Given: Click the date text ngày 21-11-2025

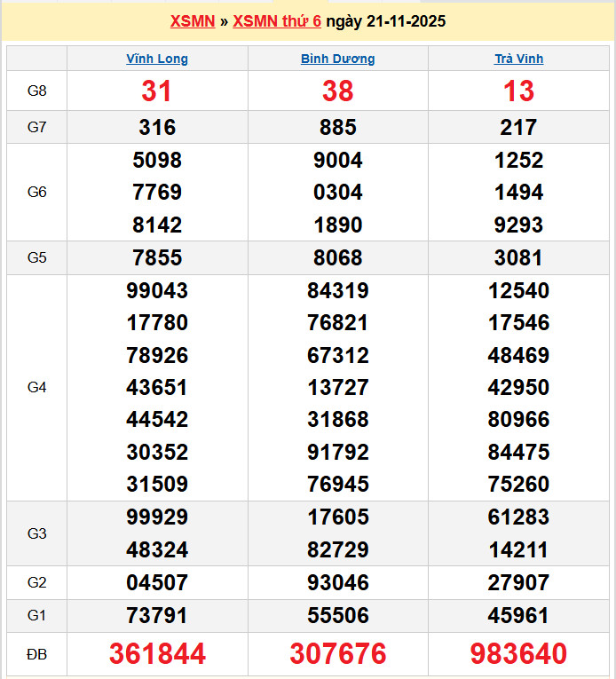Looking at the screenshot, I should (x=385, y=21).
